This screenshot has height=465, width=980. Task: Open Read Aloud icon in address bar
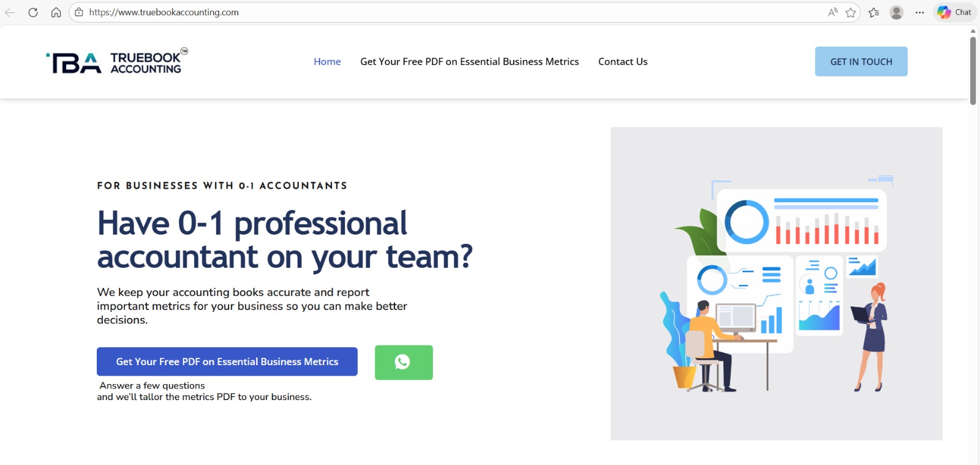point(832,12)
